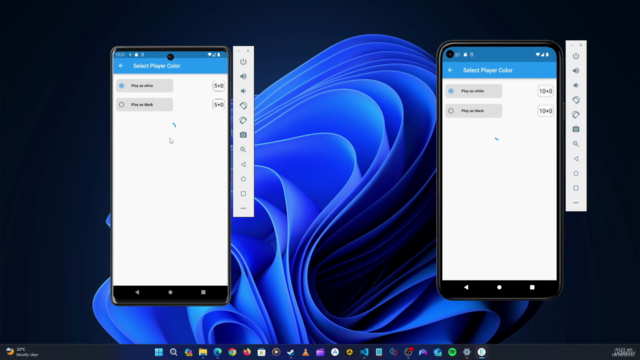Click Rotate left icon in 5+0 emulator toolbar
This screenshot has height=360, width=640.
[243, 106]
